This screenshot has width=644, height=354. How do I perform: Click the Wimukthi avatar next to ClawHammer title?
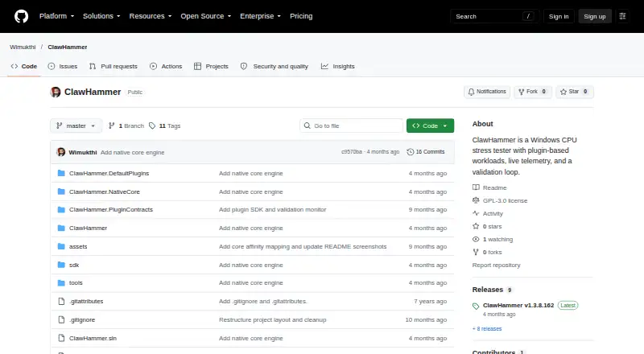pyautogui.click(x=56, y=92)
